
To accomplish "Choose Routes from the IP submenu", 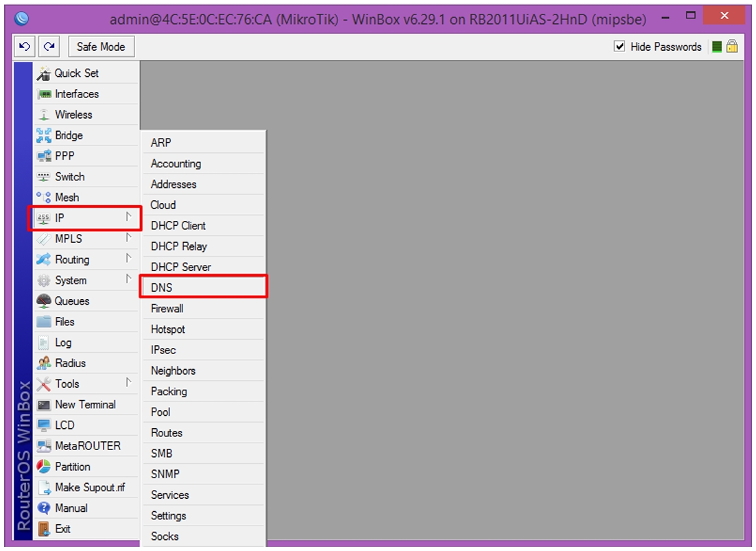I will click(x=204, y=433).
